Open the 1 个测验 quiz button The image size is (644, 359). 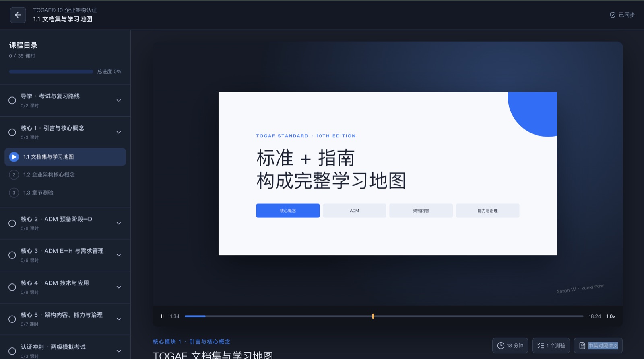(551, 345)
